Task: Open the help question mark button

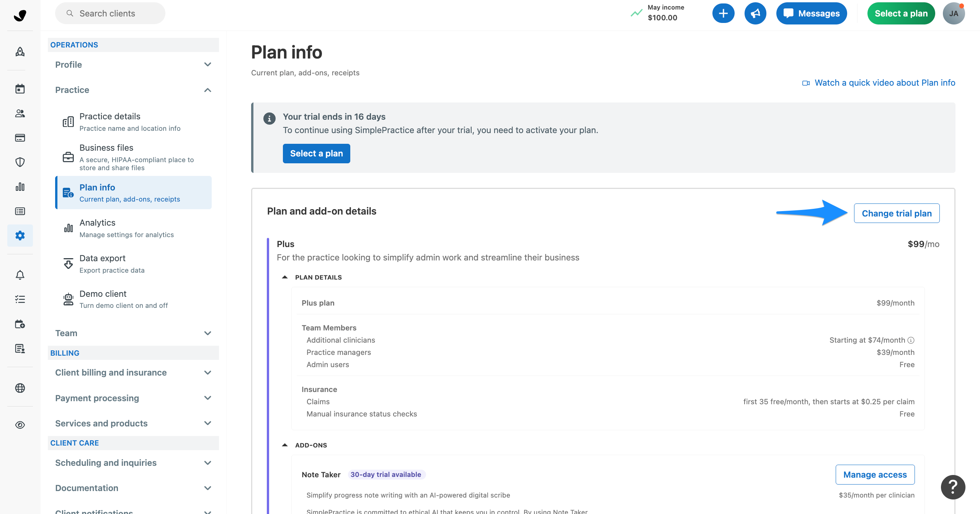Action: coord(953,487)
